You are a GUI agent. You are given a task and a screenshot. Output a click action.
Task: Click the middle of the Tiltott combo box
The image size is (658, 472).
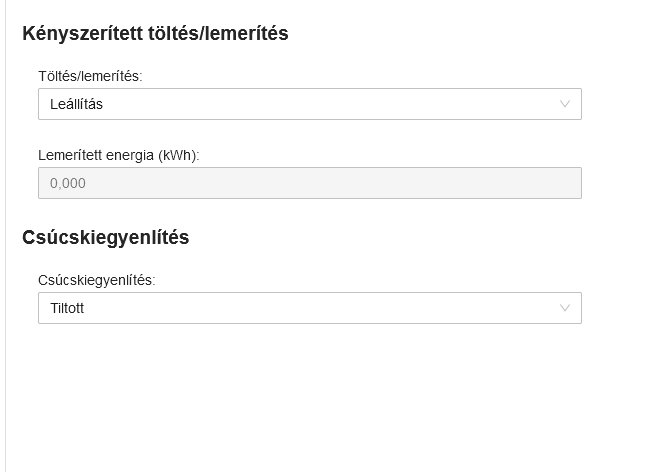(x=310, y=308)
